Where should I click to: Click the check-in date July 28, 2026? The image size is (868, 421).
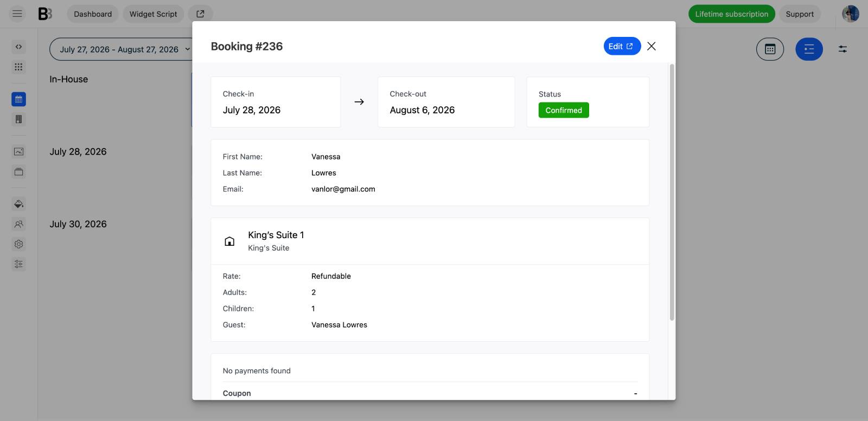pyautogui.click(x=252, y=110)
